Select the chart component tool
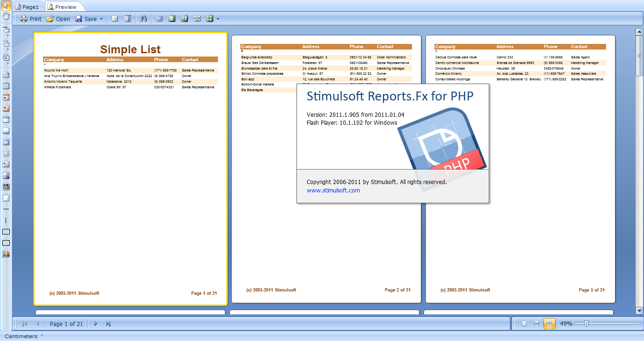 click(x=6, y=254)
